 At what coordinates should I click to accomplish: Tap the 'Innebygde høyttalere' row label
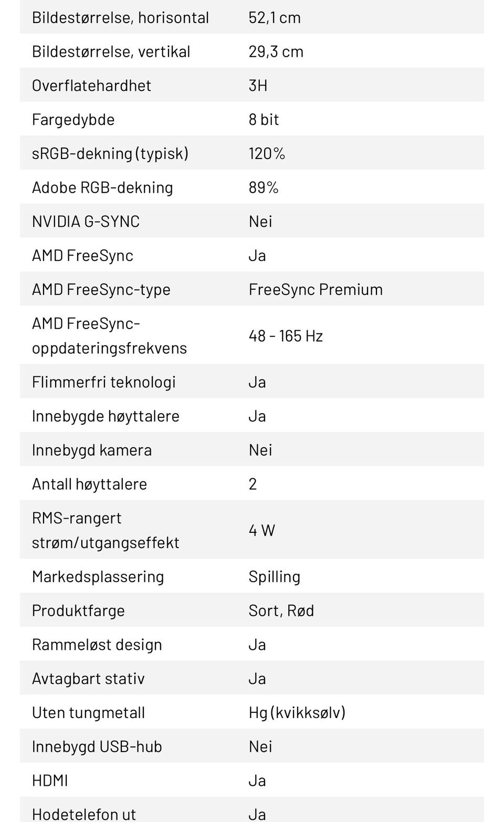[x=106, y=416]
